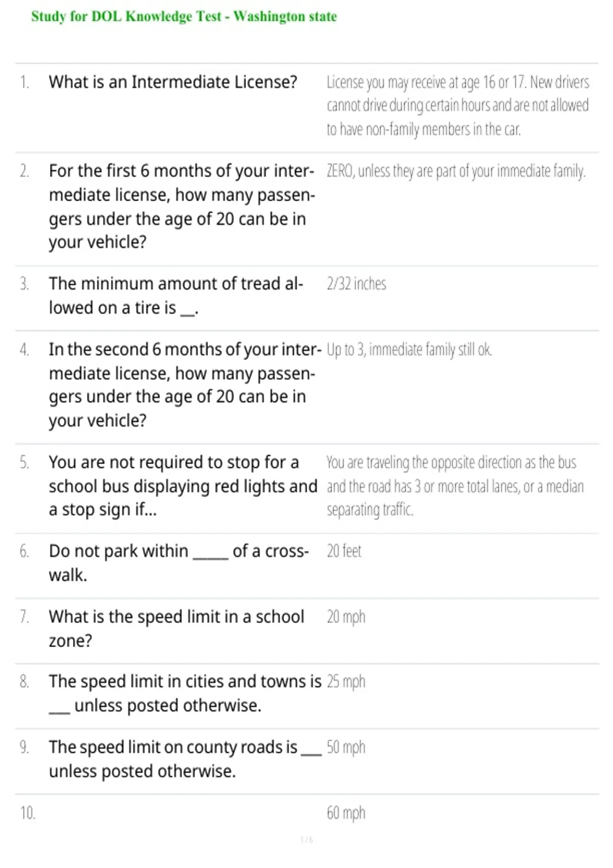Viewport: 613px width, 868px height.
Task: Click the answer '50 mph'
Action: (x=346, y=748)
